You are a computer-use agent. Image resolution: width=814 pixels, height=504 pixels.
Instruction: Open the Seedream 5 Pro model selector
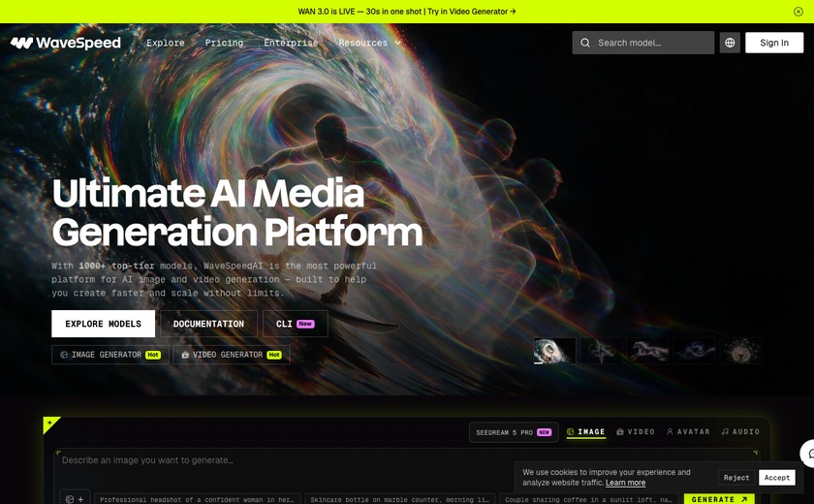(514, 432)
